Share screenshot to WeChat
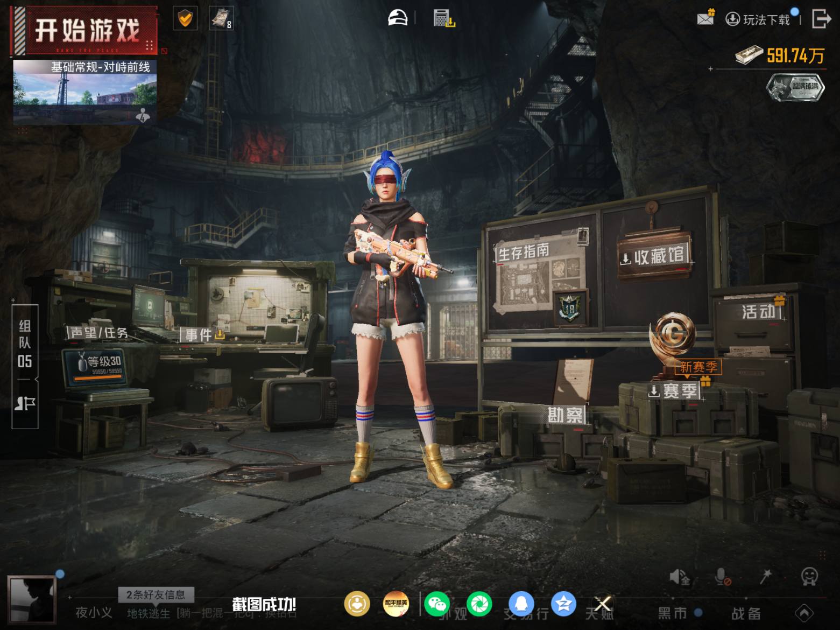Image resolution: width=840 pixels, height=630 pixels. click(x=437, y=604)
